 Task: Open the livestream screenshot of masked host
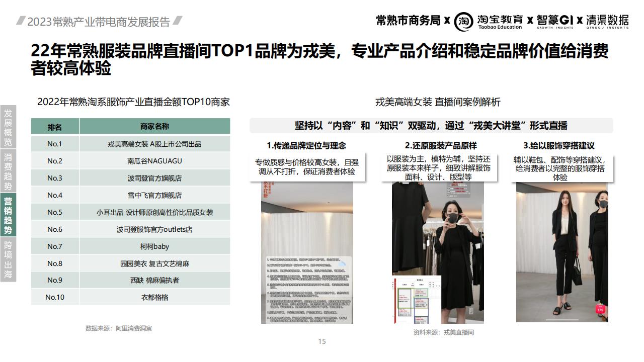(x=438, y=253)
